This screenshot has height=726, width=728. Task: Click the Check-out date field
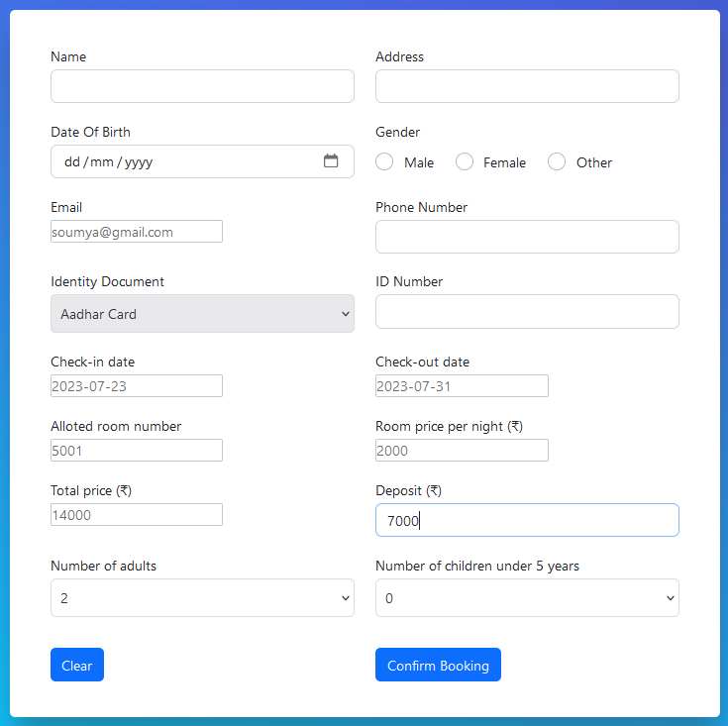click(x=462, y=386)
